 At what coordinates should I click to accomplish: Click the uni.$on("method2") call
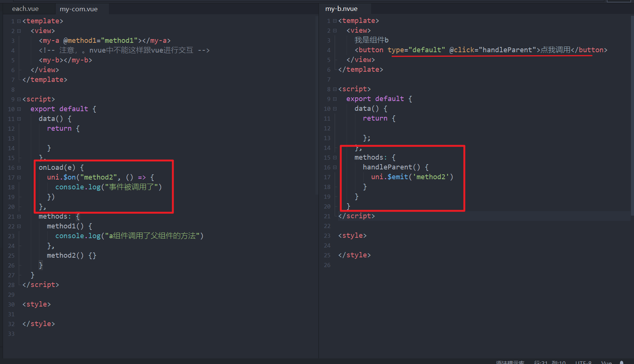click(x=100, y=177)
